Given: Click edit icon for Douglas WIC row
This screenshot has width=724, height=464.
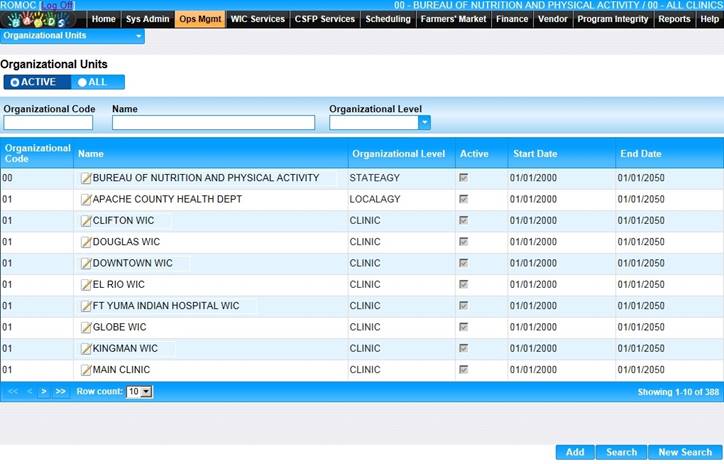Looking at the screenshot, I should pos(85,242).
